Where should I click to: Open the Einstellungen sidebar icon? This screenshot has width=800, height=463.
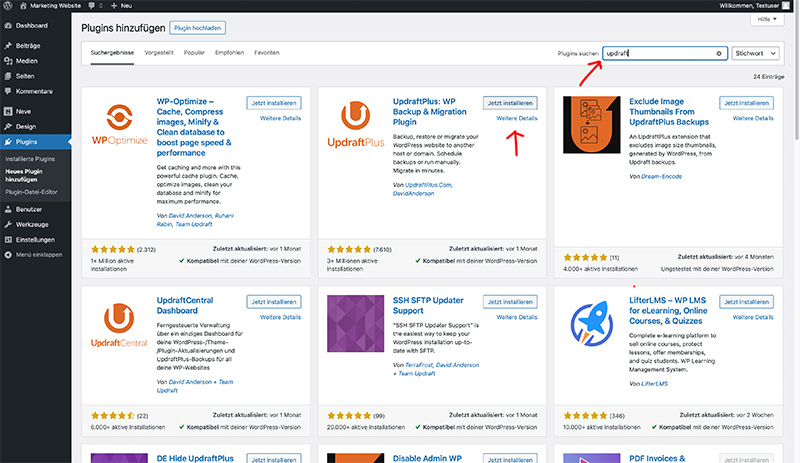8,240
